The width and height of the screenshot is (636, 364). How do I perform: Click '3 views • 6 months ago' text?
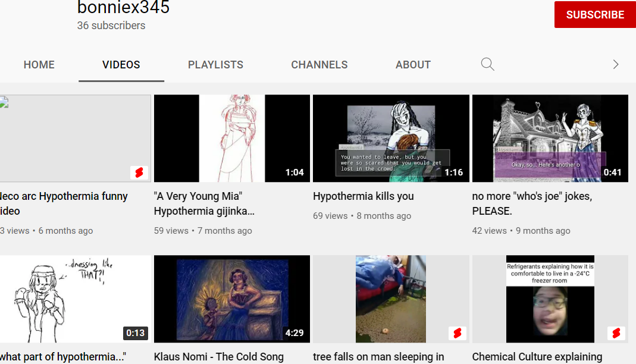(46, 231)
